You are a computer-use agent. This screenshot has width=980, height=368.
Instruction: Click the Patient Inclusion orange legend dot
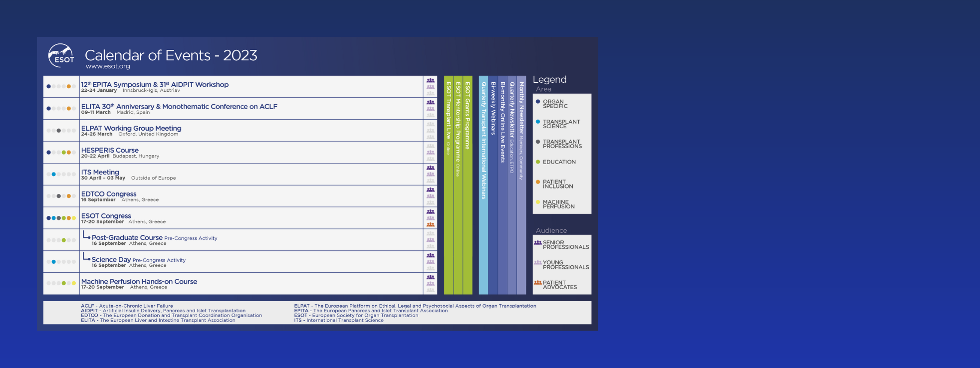(538, 182)
